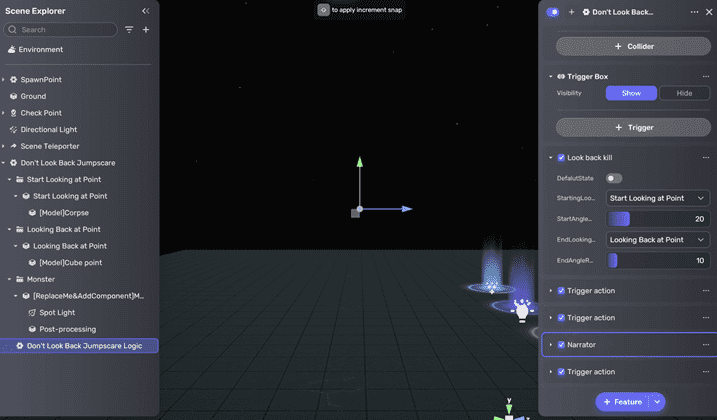Disable the Narrator component checkbox

pyautogui.click(x=561, y=345)
